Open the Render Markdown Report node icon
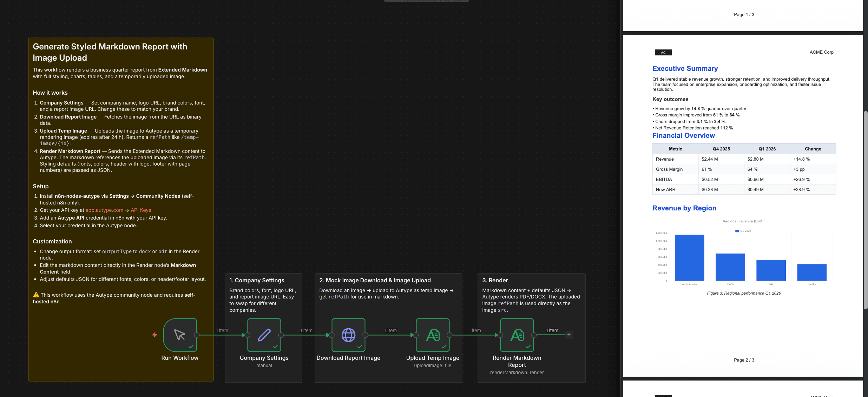This screenshot has width=868, height=397. click(517, 335)
